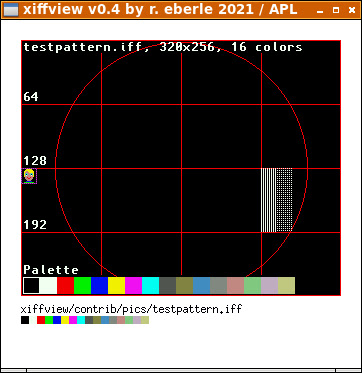Click the white swatch in the large Palette bar

(x=48, y=286)
